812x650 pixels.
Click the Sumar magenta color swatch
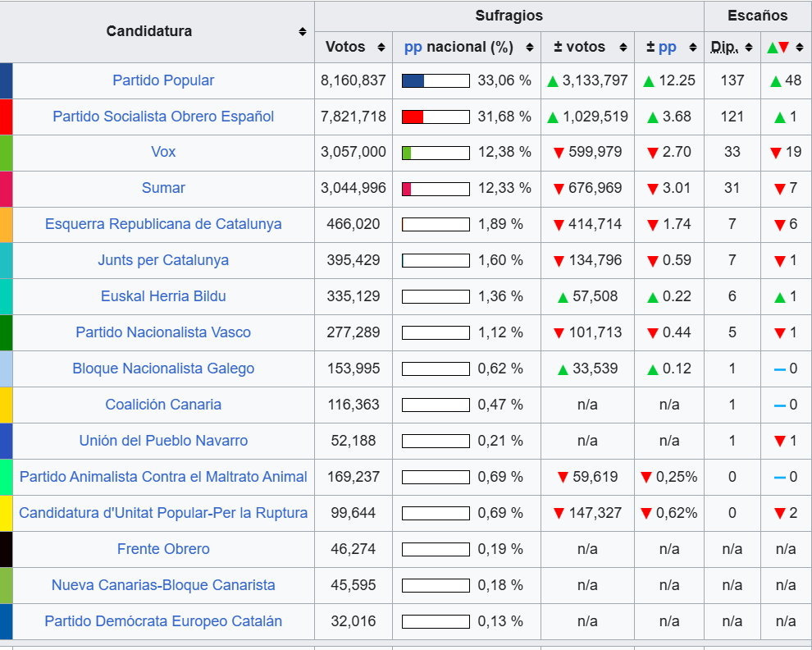(7, 190)
